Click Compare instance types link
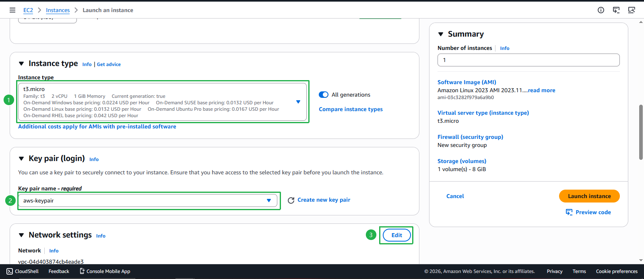The image size is (644, 279). click(x=351, y=109)
